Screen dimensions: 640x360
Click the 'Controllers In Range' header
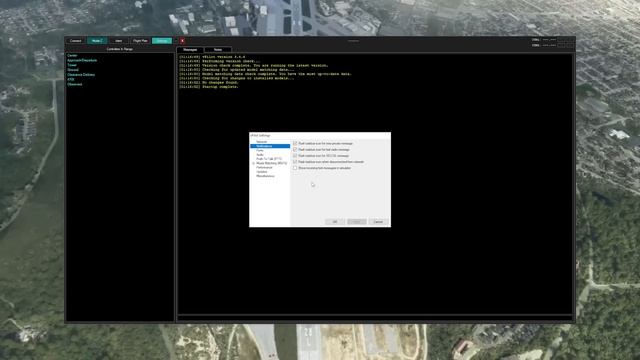pos(120,49)
